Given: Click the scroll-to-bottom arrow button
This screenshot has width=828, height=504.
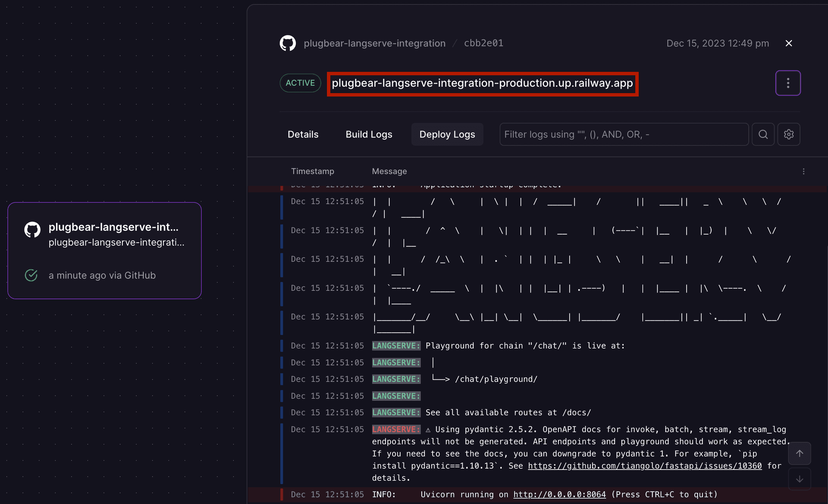Looking at the screenshot, I should 800,479.
